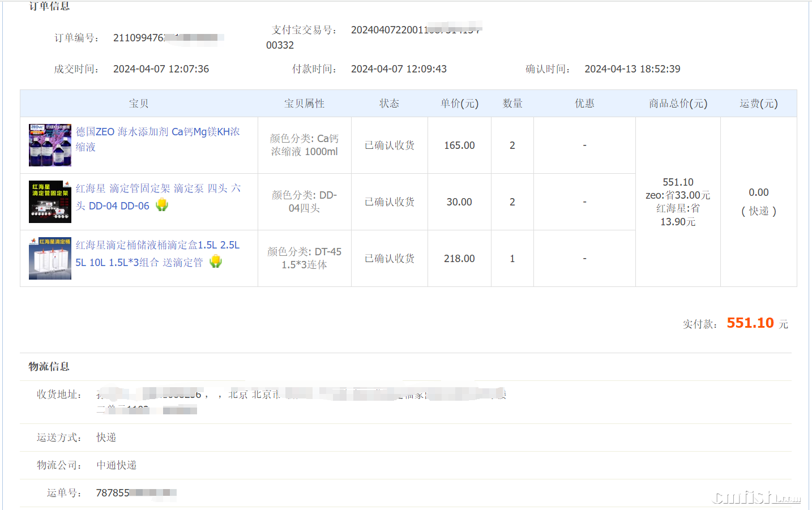Select the 状态 column header
This screenshot has height=510, width=812.
click(x=389, y=104)
